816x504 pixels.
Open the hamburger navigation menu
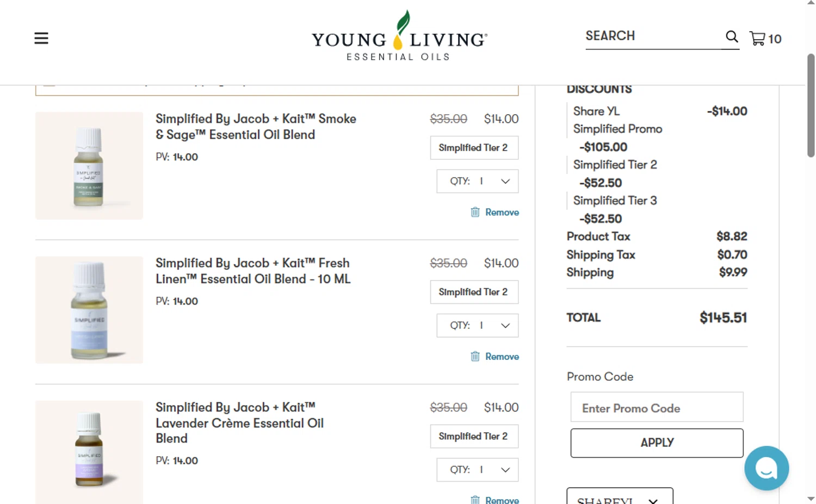click(41, 38)
